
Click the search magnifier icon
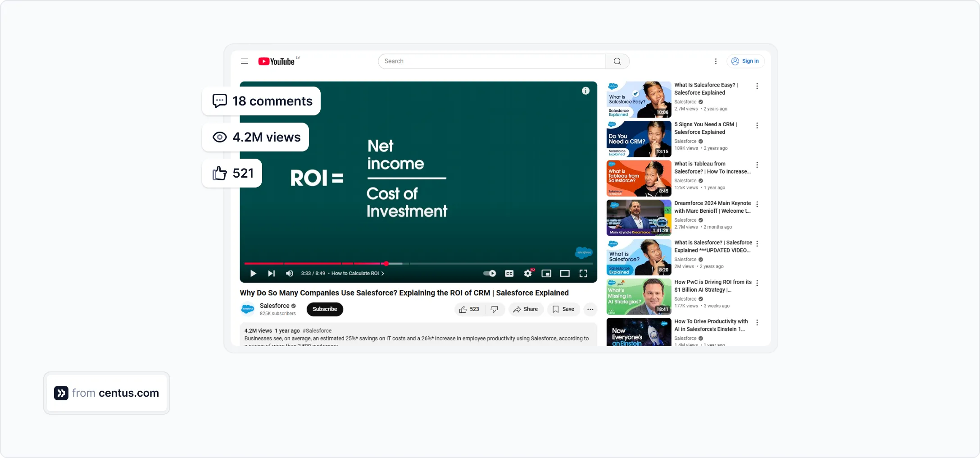point(617,61)
